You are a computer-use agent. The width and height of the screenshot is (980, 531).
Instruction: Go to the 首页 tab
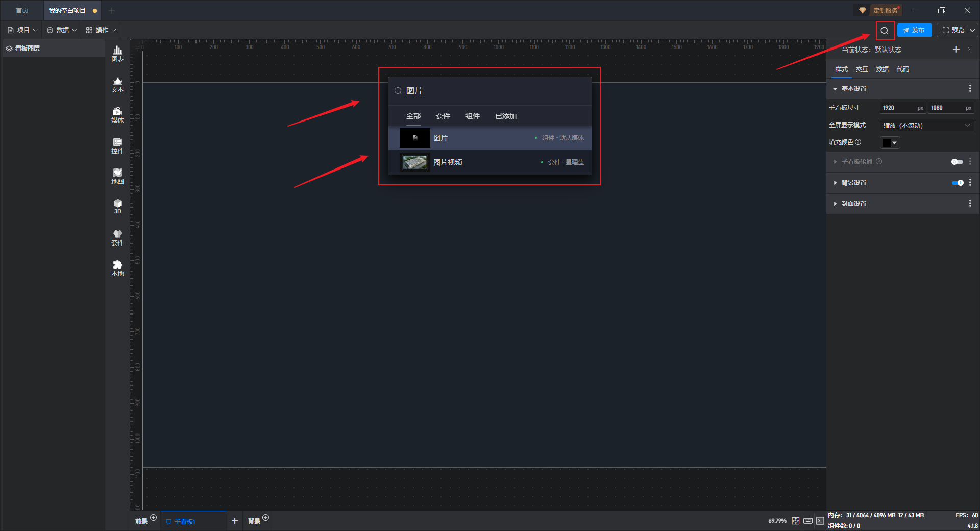pyautogui.click(x=22, y=10)
